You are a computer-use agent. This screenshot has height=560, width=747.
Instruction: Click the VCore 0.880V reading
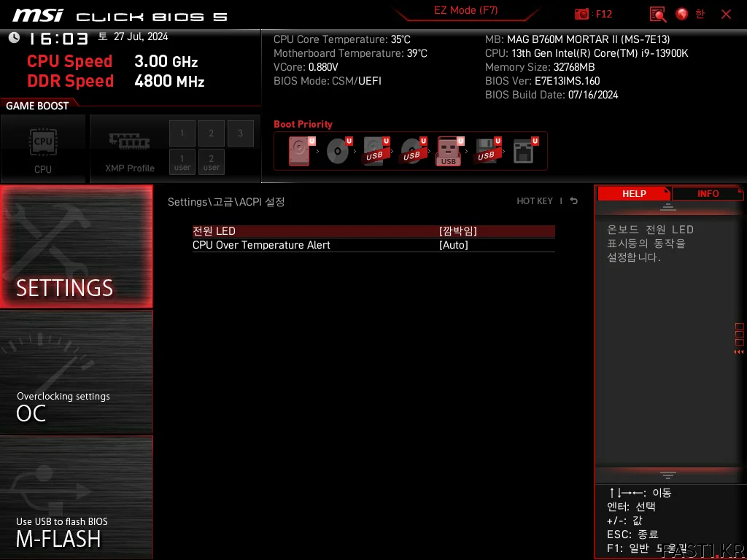306,67
